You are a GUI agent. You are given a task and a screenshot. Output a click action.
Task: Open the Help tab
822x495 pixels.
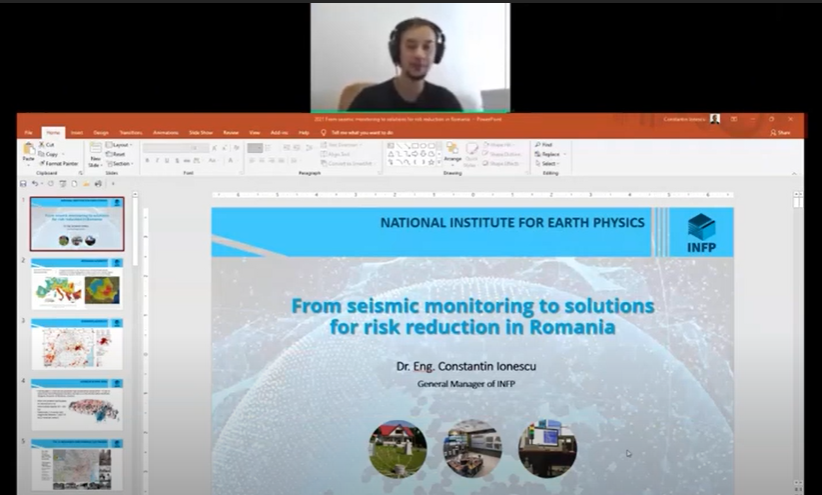pyautogui.click(x=304, y=133)
